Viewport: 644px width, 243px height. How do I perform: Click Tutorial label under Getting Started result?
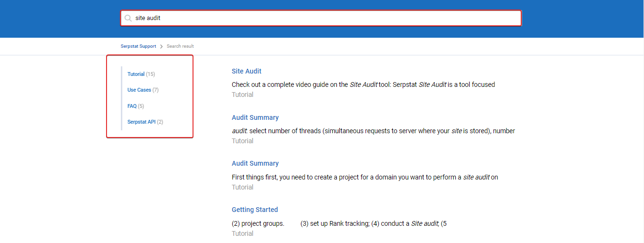click(243, 233)
